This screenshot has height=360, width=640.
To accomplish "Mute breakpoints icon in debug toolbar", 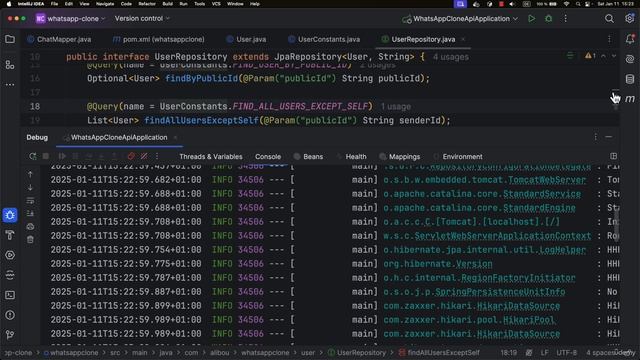I will (x=144, y=156).
